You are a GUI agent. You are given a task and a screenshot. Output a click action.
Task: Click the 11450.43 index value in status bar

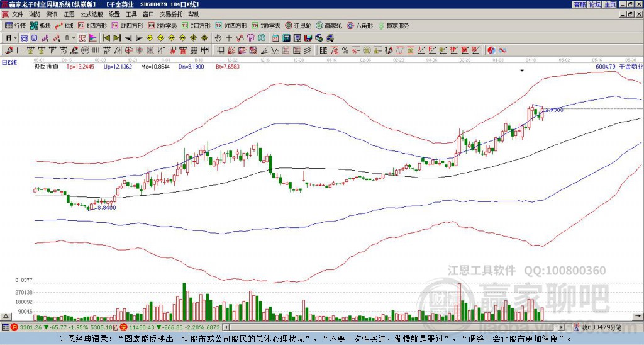click(x=142, y=327)
